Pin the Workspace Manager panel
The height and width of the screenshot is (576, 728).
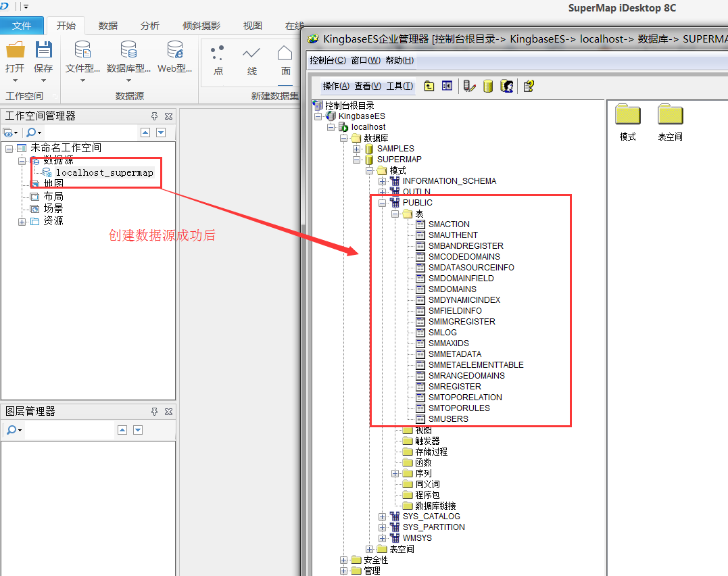[154, 116]
